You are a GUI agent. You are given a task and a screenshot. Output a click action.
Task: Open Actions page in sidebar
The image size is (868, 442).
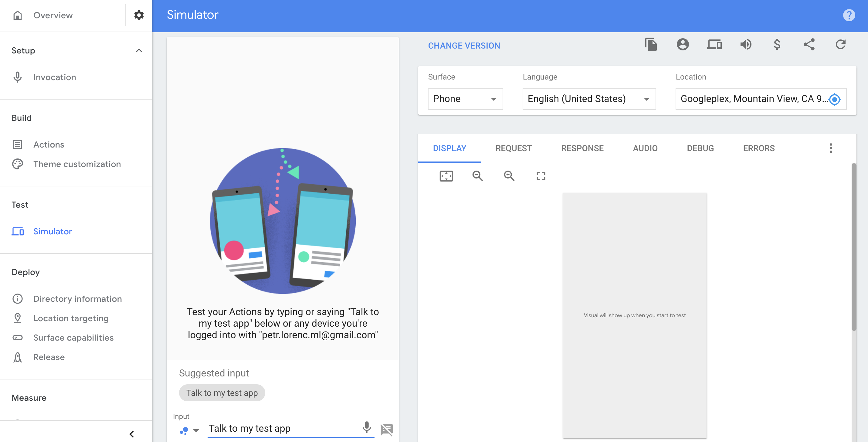(49, 144)
